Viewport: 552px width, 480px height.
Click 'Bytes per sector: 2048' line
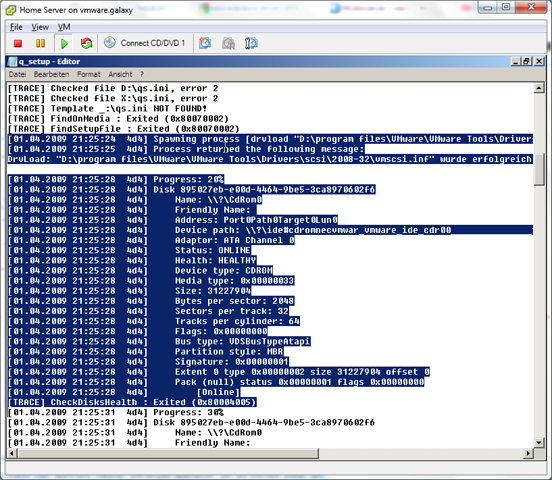click(x=234, y=301)
